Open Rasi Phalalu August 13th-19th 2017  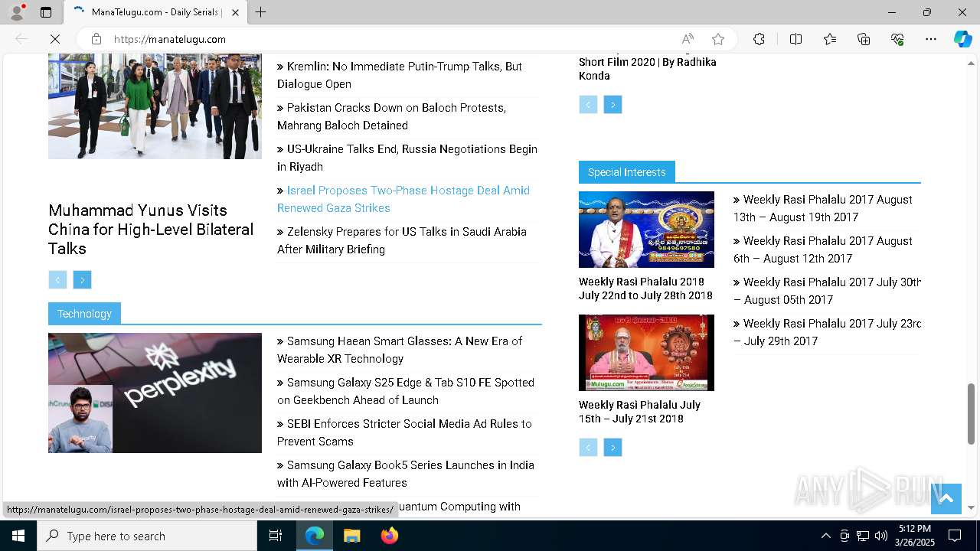pos(823,208)
